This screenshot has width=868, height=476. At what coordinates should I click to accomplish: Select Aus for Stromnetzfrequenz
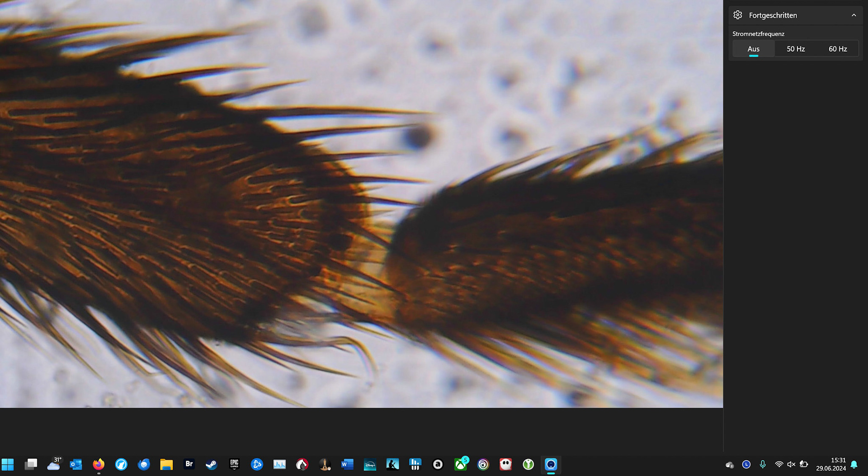pos(753,49)
